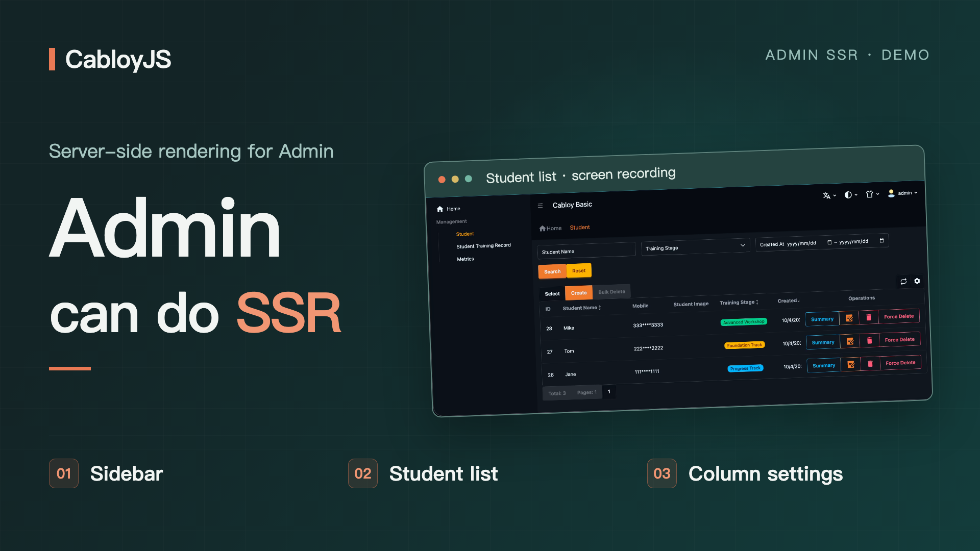Click student name Tom
Viewport: 980px width, 551px height.
point(569,352)
